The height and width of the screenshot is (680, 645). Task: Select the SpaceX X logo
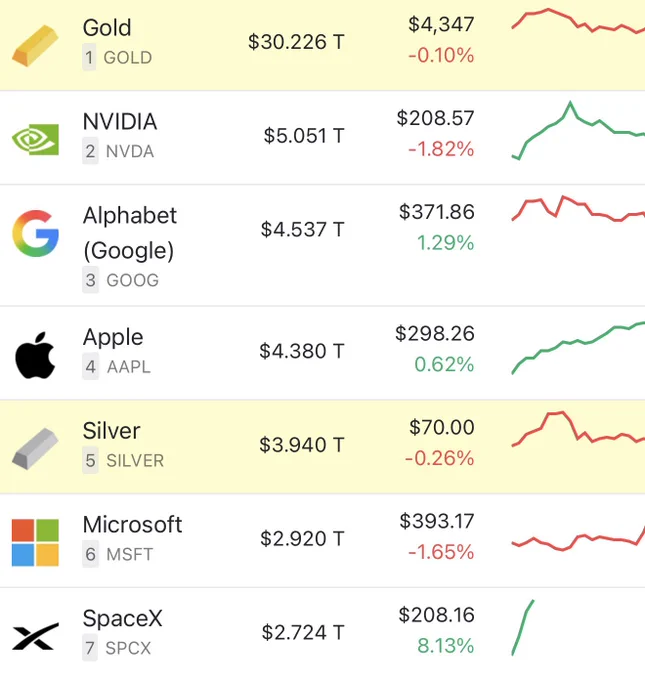[35, 636]
